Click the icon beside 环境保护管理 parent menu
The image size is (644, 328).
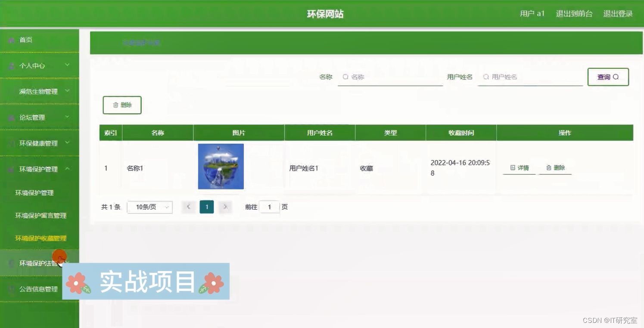pos(12,169)
